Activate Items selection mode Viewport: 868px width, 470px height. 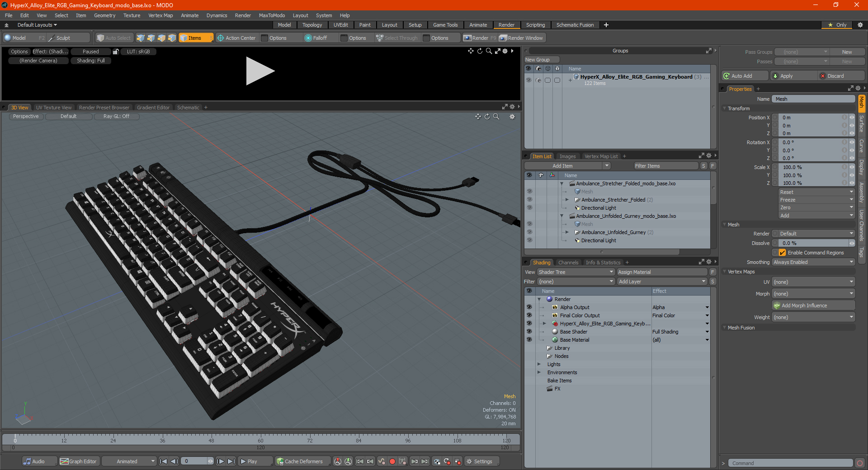196,38
